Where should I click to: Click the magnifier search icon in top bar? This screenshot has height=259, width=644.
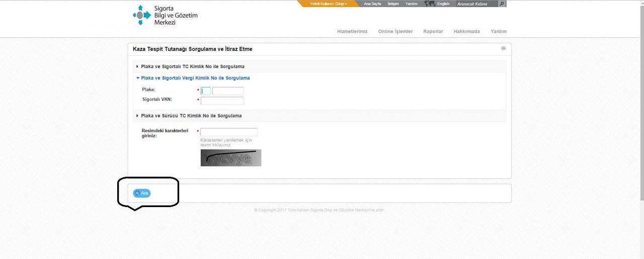point(502,4)
